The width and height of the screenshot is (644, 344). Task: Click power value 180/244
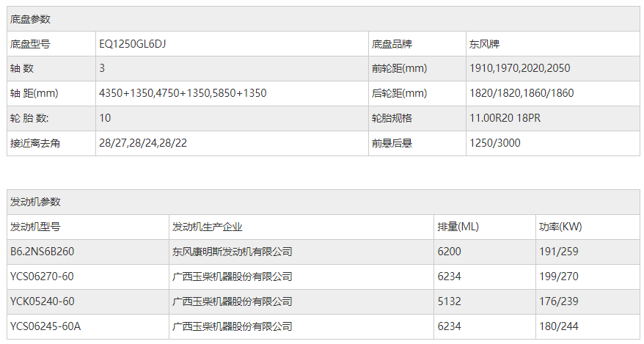click(557, 326)
